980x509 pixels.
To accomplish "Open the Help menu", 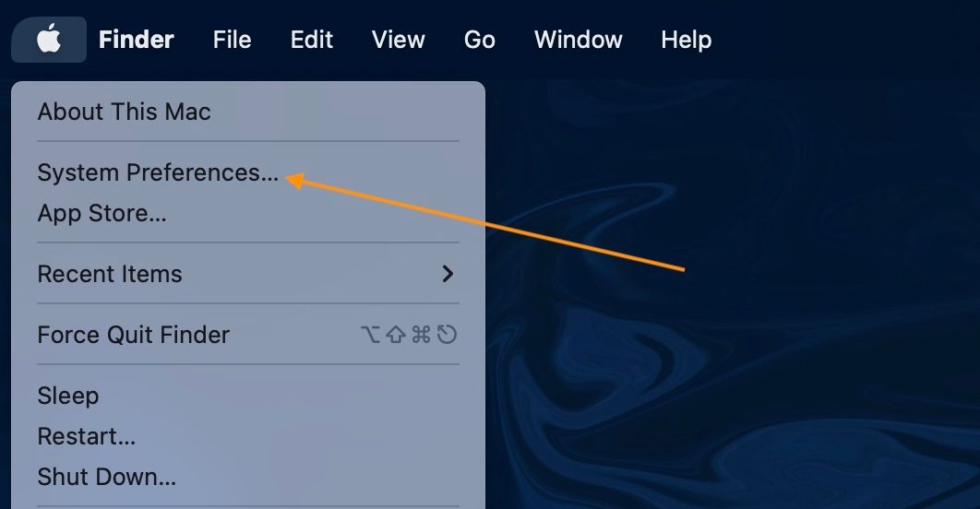I will (687, 40).
